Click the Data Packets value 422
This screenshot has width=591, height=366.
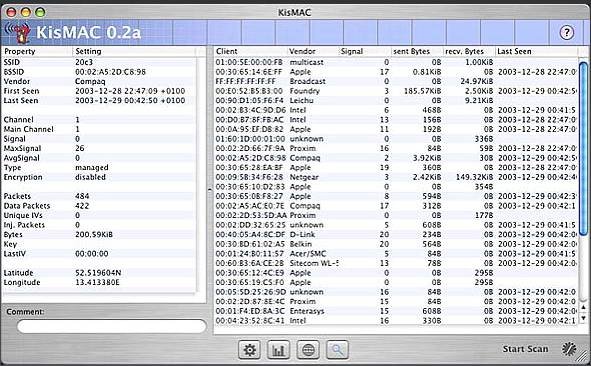tap(82, 206)
